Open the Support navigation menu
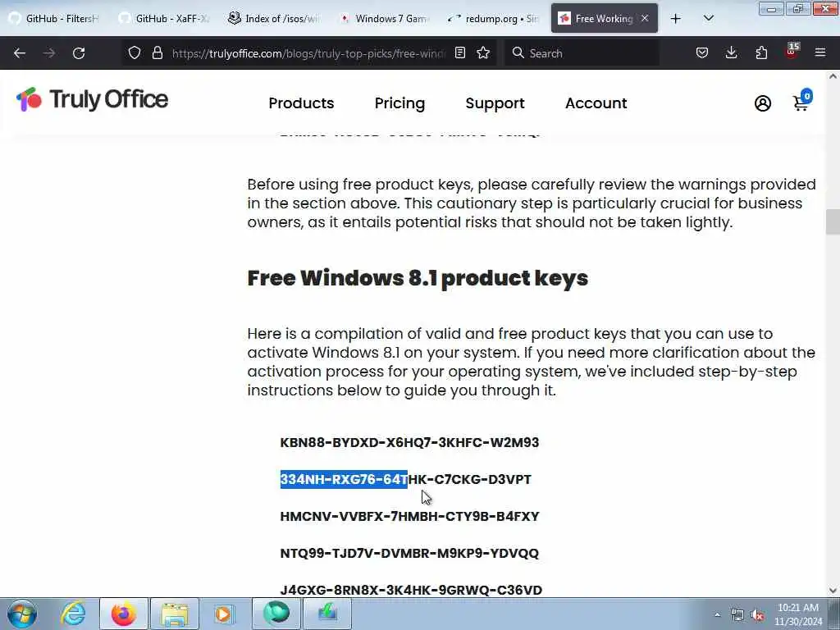This screenshot has width=840, height=630. coord(495,103)
